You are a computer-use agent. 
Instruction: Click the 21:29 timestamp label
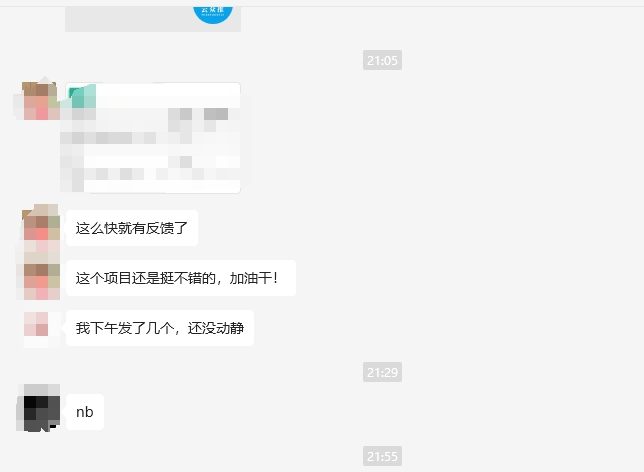[x=382, y=372]
